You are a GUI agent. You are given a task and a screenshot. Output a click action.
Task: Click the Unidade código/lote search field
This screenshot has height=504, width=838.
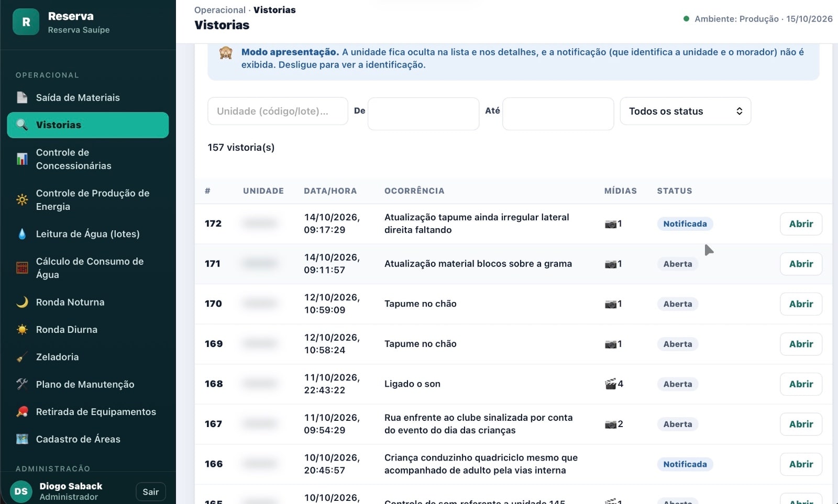tap(278, 111)
